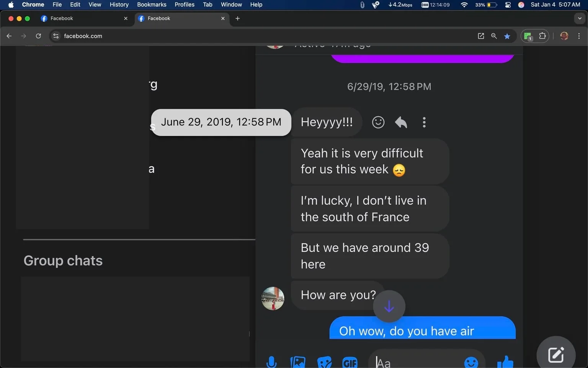588x368 pixels.
Task: Open the 4.2 Mbps network speed indicator
Action: [400, 5]
